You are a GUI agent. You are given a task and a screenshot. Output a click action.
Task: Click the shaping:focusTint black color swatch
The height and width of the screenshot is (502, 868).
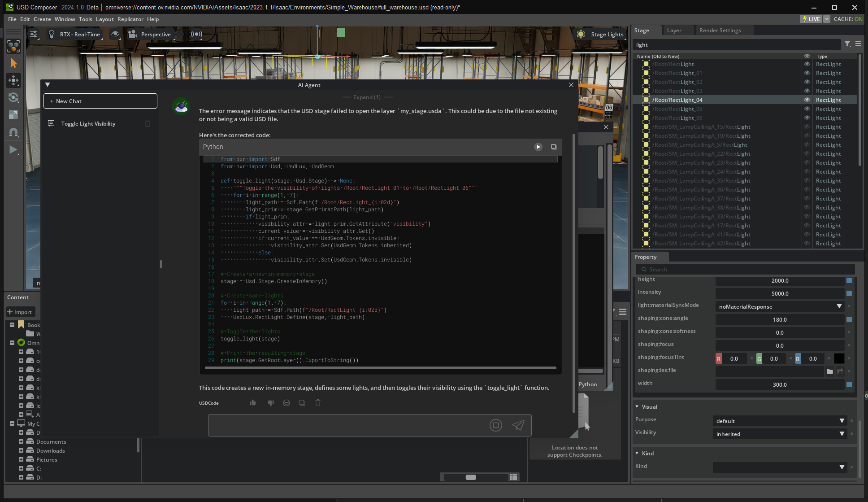click(839, 358)
